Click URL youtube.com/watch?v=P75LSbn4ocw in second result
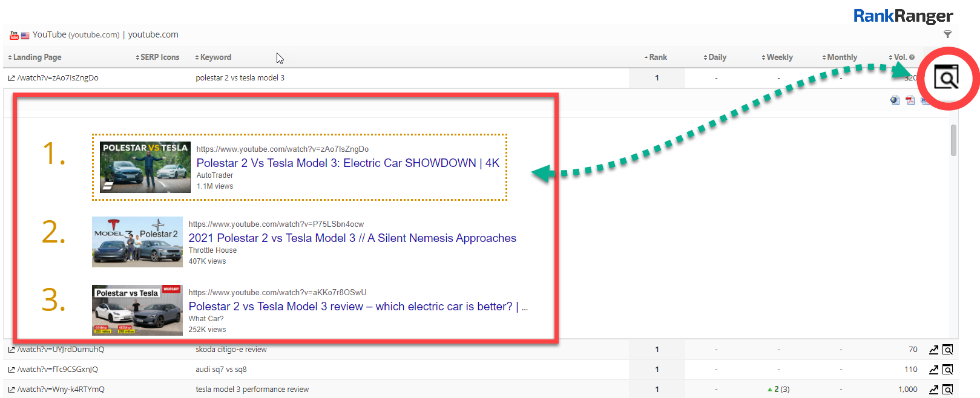This screenshot has width=980, height=398. [276, 224]
